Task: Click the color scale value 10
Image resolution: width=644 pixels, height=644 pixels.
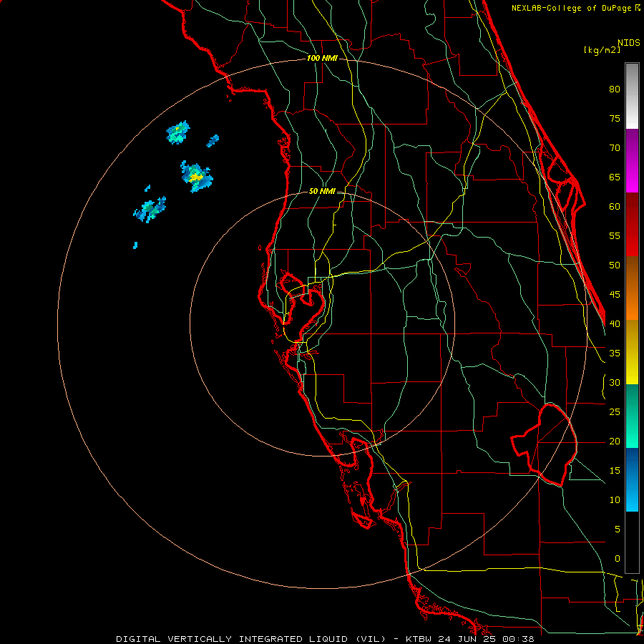Action: coord(615,500)
